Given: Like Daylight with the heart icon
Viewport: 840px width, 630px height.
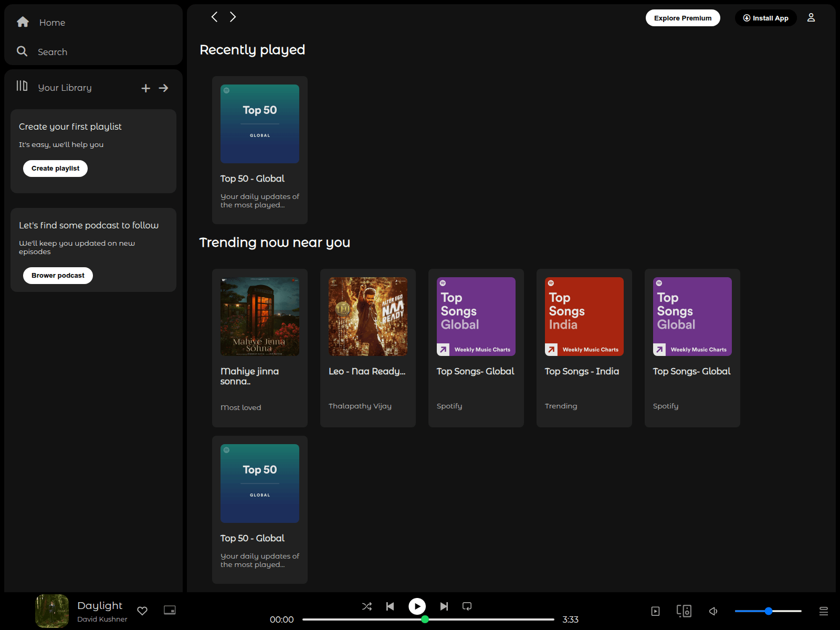Looking at the screenshot, I should point(142,611).
